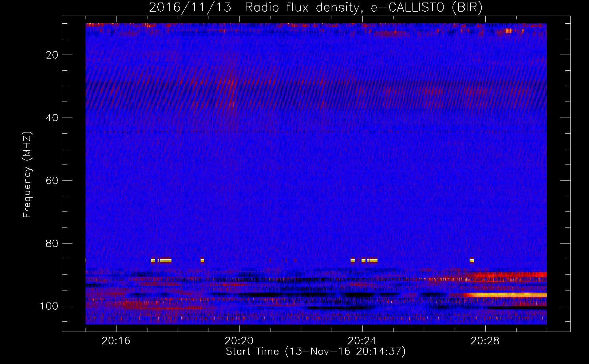
Task: Click the "80" frequency tick label
Action: pyautogui.click(x=52, y=244)
